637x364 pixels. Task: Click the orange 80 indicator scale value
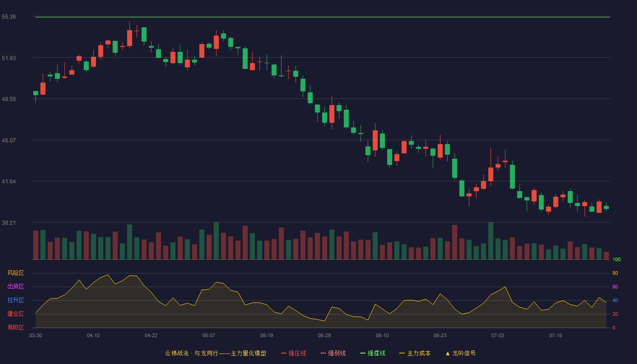tap(615, 273)
